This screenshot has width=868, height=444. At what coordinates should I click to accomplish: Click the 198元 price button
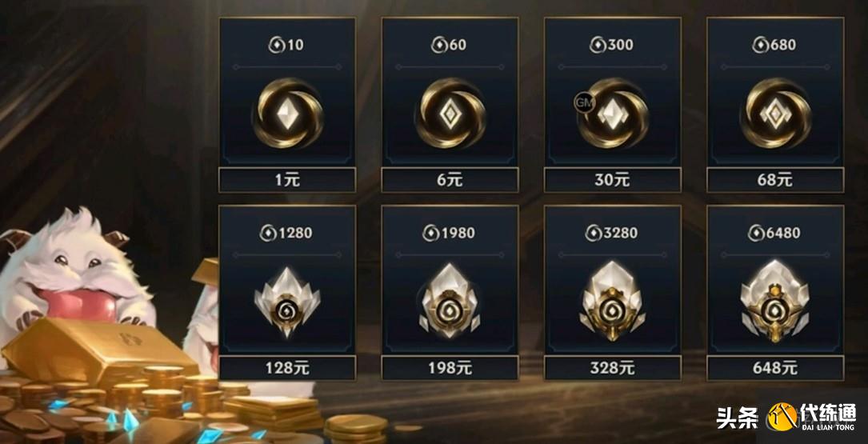pyautogui.click(x=450, y=368)
